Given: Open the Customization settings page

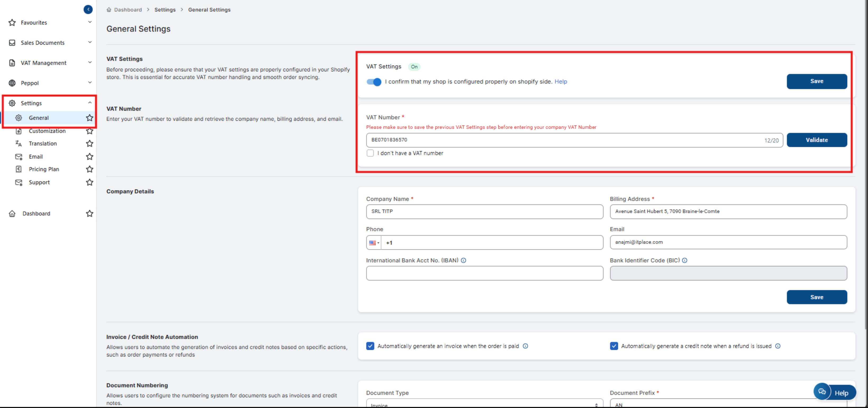Looking at the screenshot, I should click(x=47, y=131).
